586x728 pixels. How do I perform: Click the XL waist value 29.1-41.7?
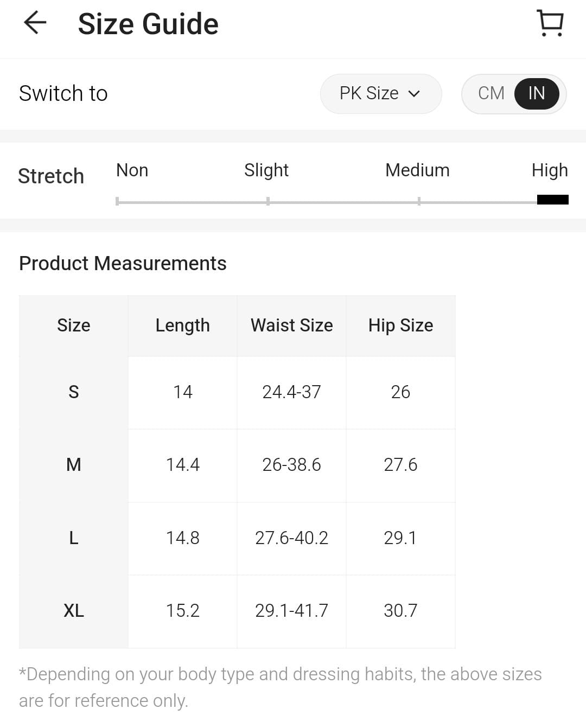(291, 611)
